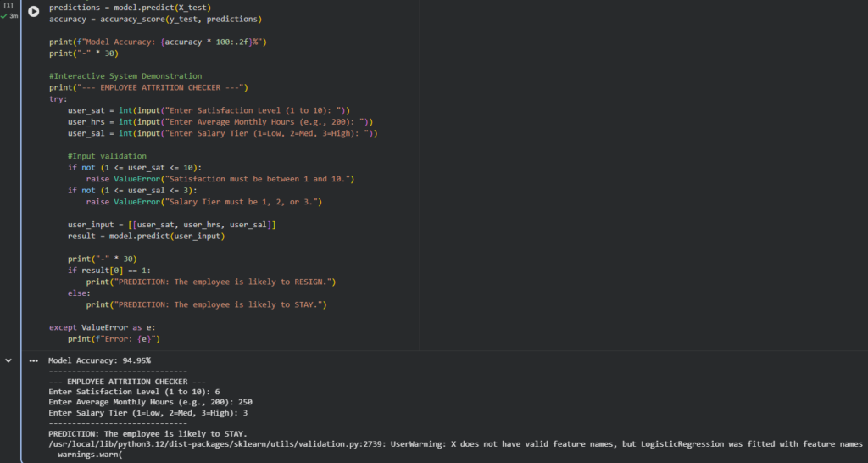This screenshot has width=868, height=463.
Task: Open the output options three-dot menu
Action: [34, 360]
